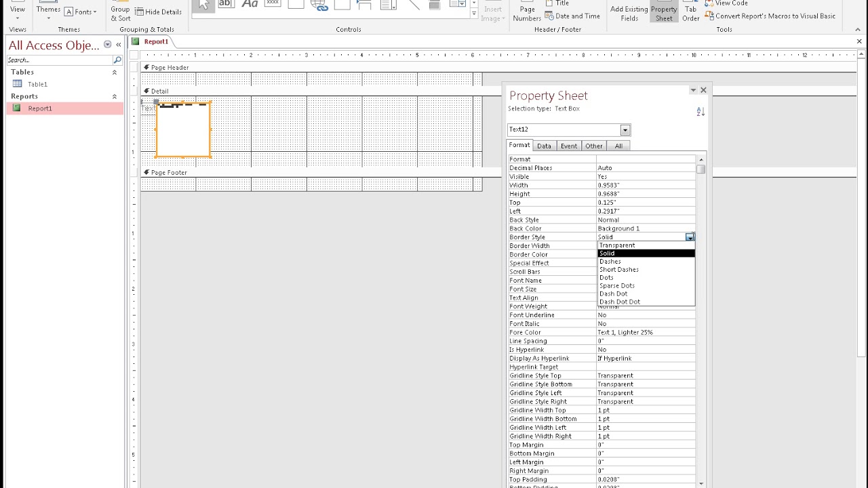Open the Themes gallery
This screenshot has width=868, height=488.
(x=48, y=11)
